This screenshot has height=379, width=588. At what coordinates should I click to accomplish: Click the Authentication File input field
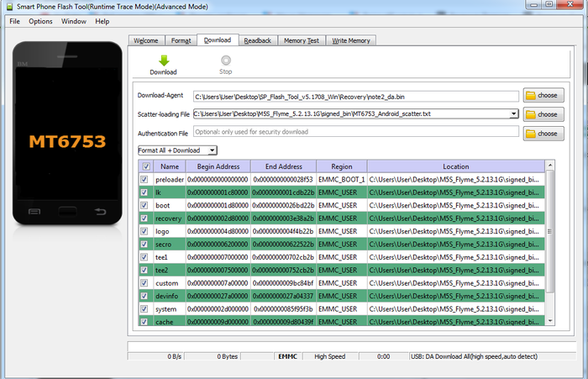[x=356, y=132]
